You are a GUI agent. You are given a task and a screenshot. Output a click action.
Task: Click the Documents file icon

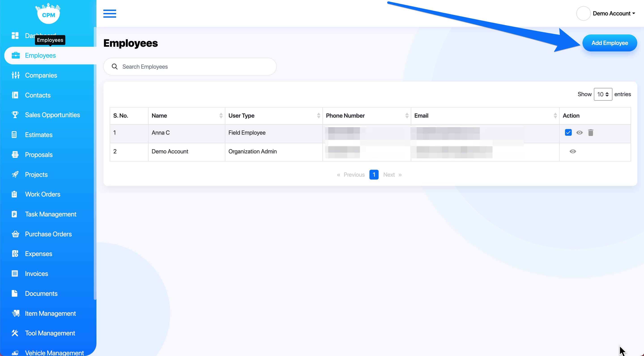15,293
